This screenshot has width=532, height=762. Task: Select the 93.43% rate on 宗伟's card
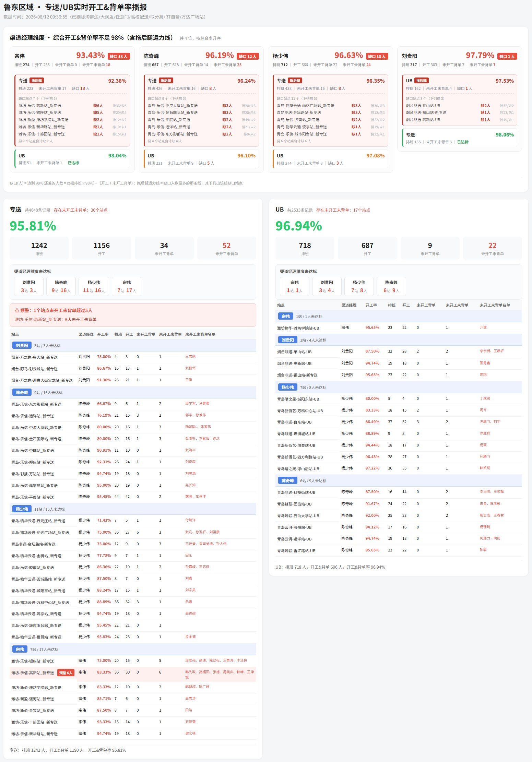tap(90, 55)
